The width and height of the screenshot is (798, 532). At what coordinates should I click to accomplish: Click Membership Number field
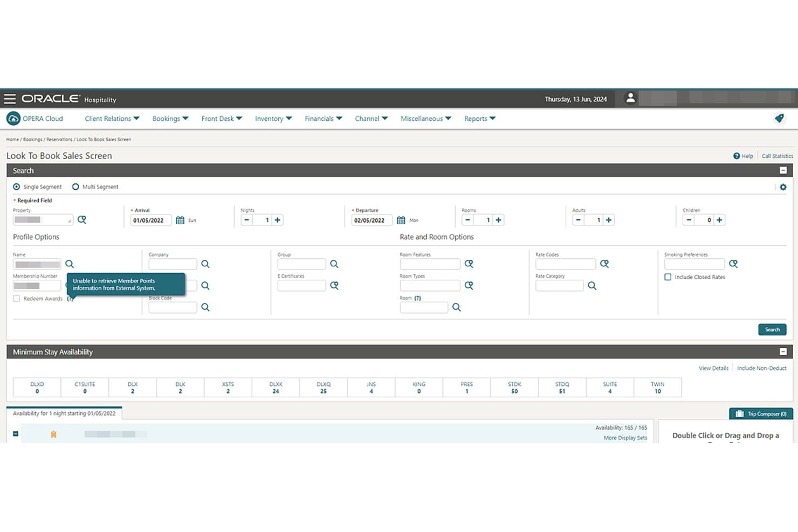coord(37,286)
